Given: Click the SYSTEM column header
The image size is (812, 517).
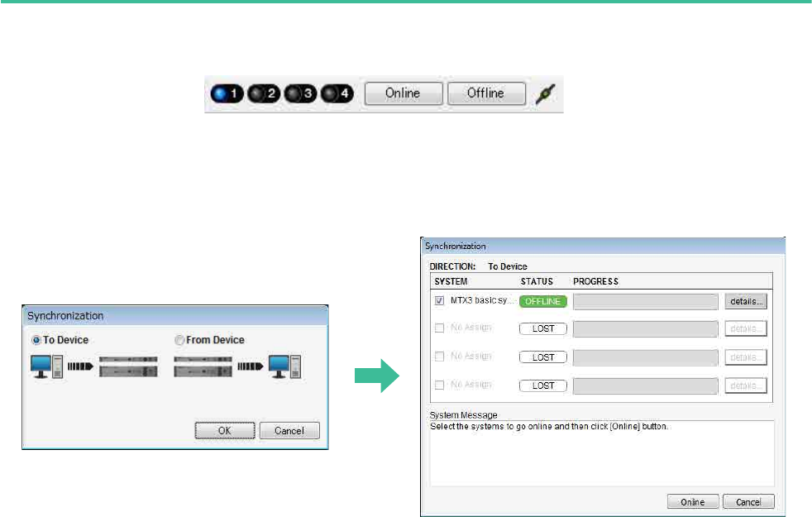Looking at the screenshot, I should [x=451, y=282].
